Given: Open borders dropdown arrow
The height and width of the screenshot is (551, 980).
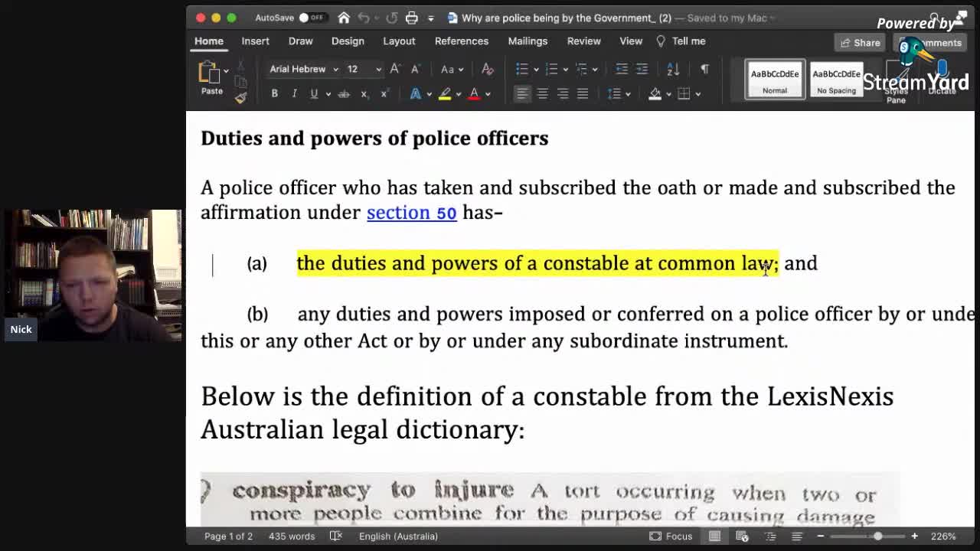Looking at the screenshot, I should [697, 94].
